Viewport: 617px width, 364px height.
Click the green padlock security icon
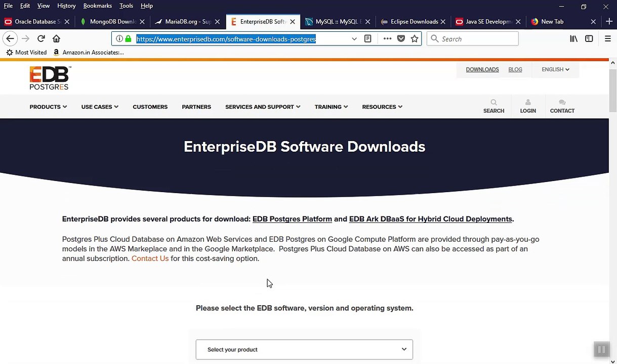coord(128,39)
